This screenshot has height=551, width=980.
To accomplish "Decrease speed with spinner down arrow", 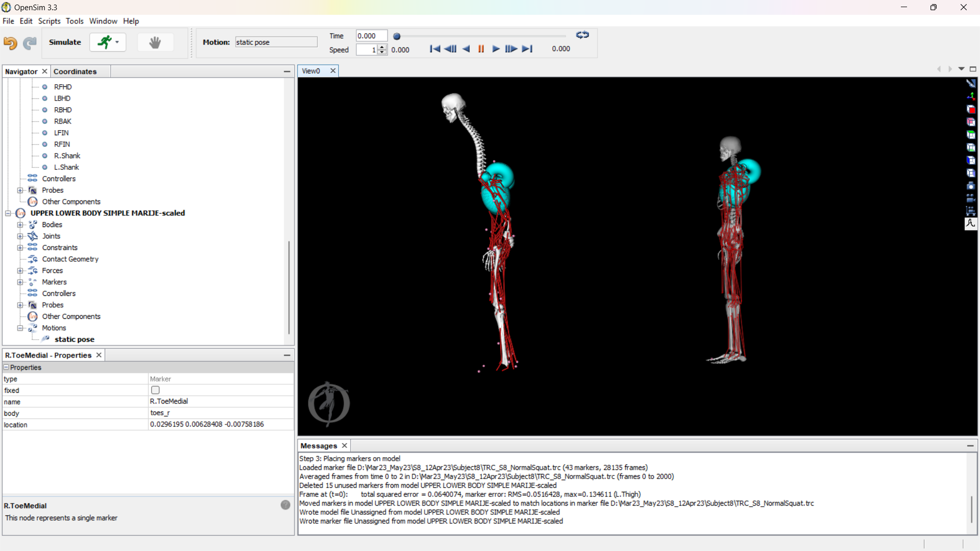I will click(x=382, y=52).
